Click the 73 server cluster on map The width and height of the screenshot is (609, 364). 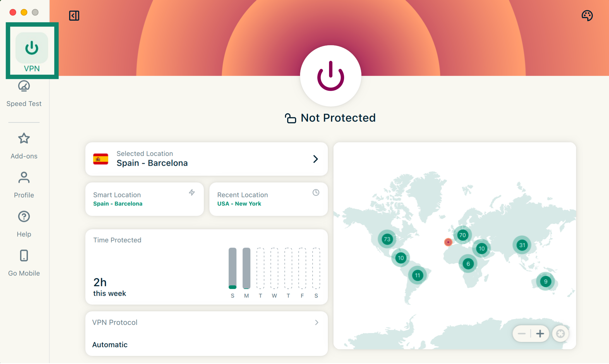click(x=387, y=239)
